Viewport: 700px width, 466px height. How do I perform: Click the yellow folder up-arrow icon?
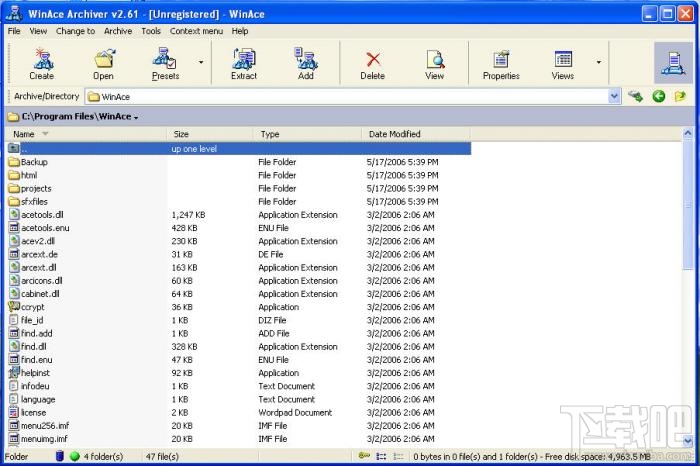coord(680,96)
